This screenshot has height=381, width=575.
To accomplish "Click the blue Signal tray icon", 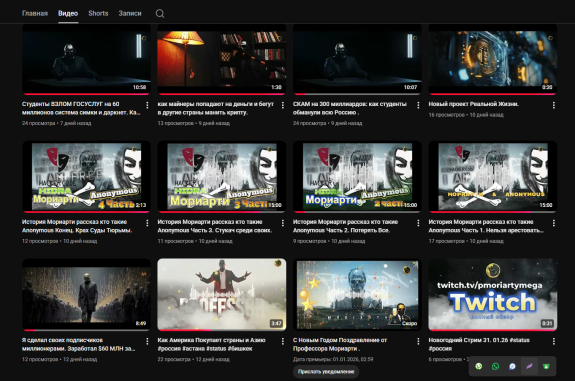I will pos(512,366).
